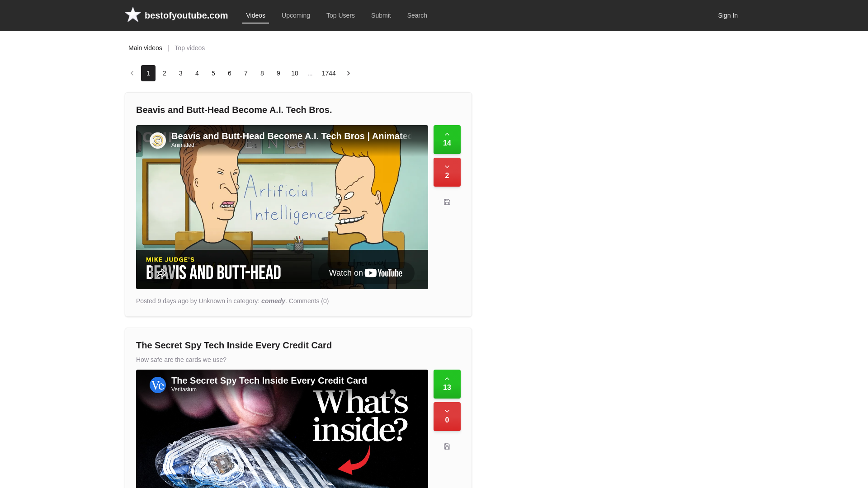Click the Veritasium channel avatar
The image size is (868, 488).
pos(158,385)
